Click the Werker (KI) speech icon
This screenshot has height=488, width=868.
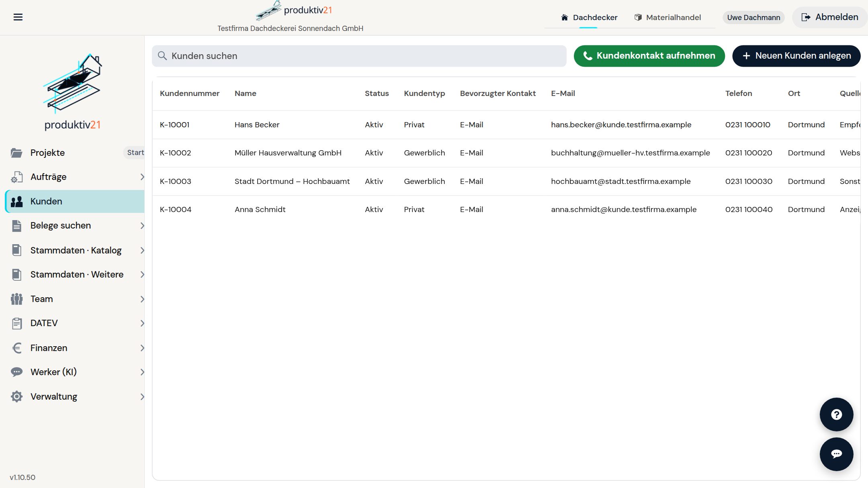(x=16, y=372)
